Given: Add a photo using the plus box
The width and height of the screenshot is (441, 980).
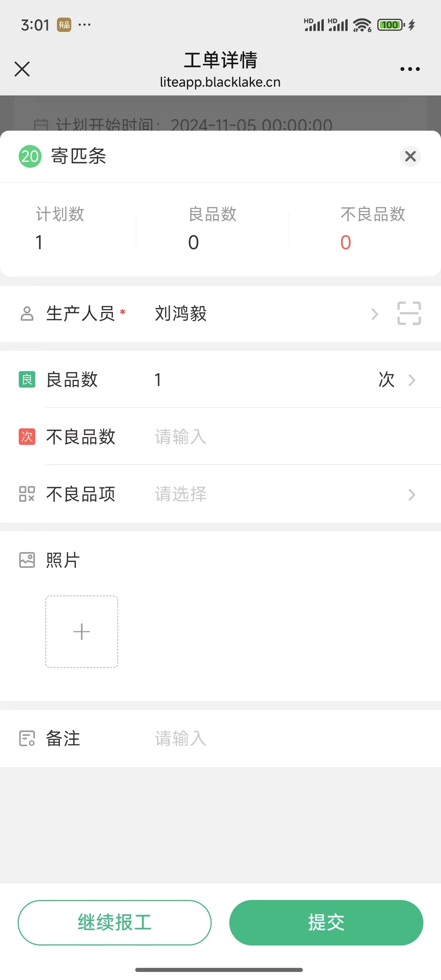Looking at the screenshot, I should pyautogui.click(x=82, y=632).
